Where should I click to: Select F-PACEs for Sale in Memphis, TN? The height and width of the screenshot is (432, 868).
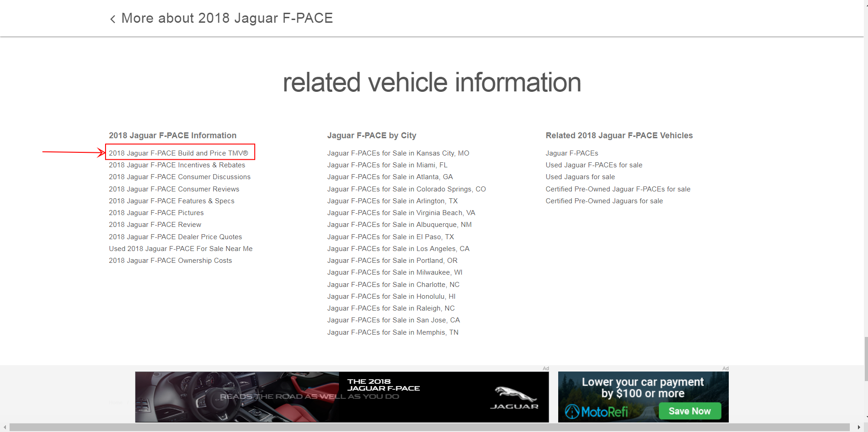[393, 332]
